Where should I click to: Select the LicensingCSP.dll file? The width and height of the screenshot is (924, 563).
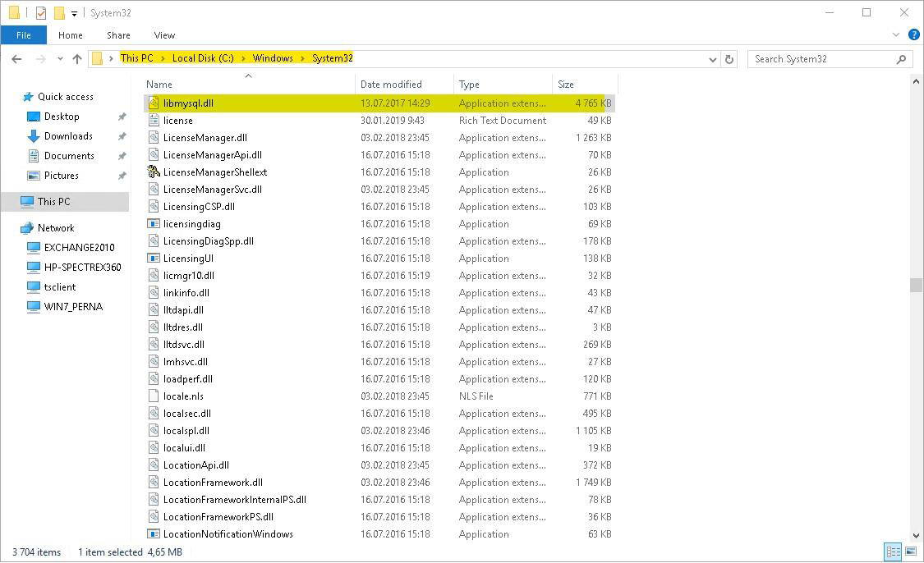[199, 207]
